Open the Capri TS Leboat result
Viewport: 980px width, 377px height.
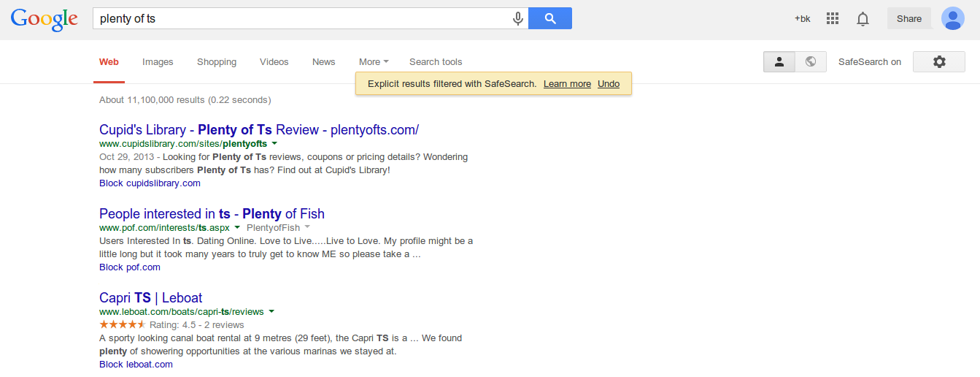tap(150, 298)
